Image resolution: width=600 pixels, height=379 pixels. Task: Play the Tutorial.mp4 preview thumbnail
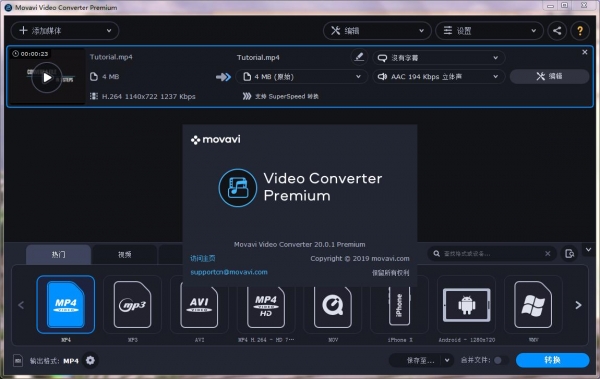[x=47, y=78]
